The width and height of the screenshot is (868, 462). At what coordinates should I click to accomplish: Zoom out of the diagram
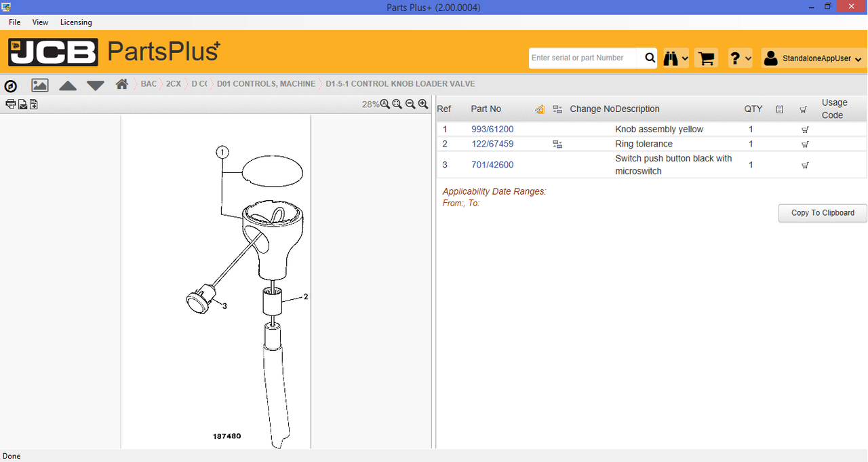click(x=410, y=104)
